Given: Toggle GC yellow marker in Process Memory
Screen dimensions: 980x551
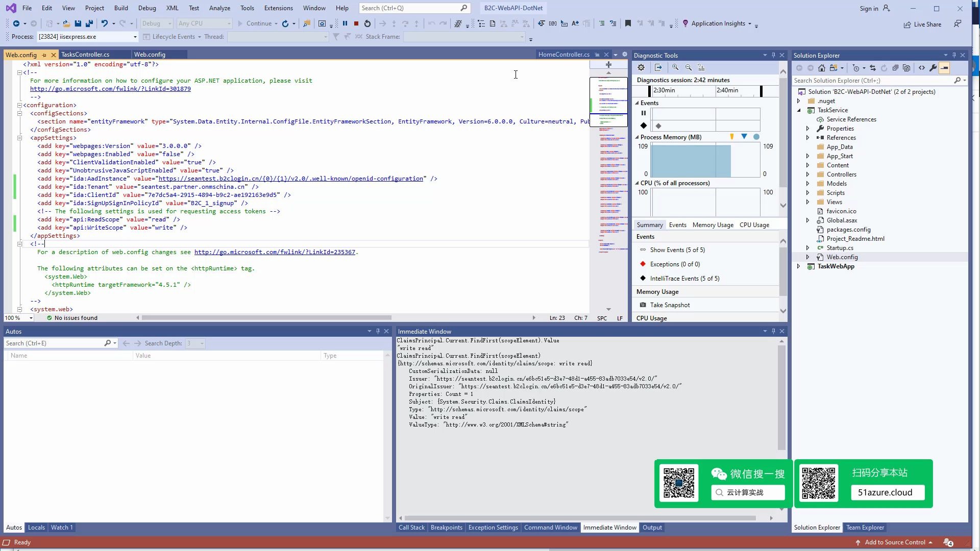Looking at the screenshot, I should 732,137.
